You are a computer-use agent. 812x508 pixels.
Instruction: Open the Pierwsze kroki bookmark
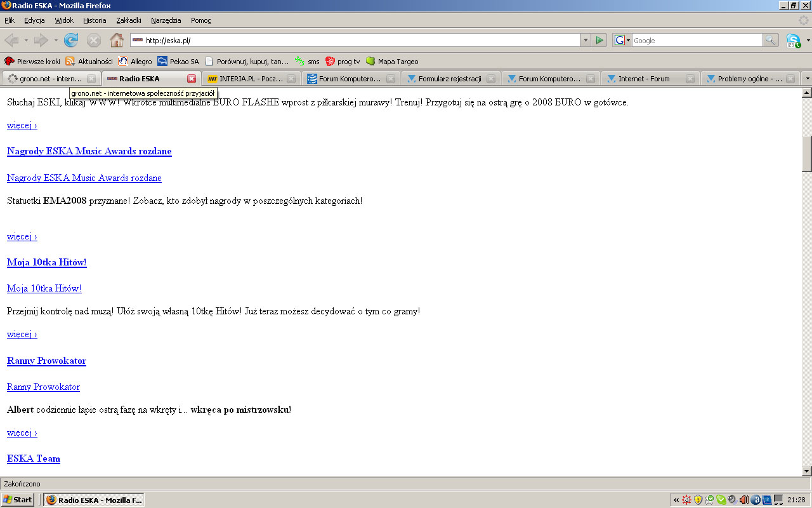(32, 62)
